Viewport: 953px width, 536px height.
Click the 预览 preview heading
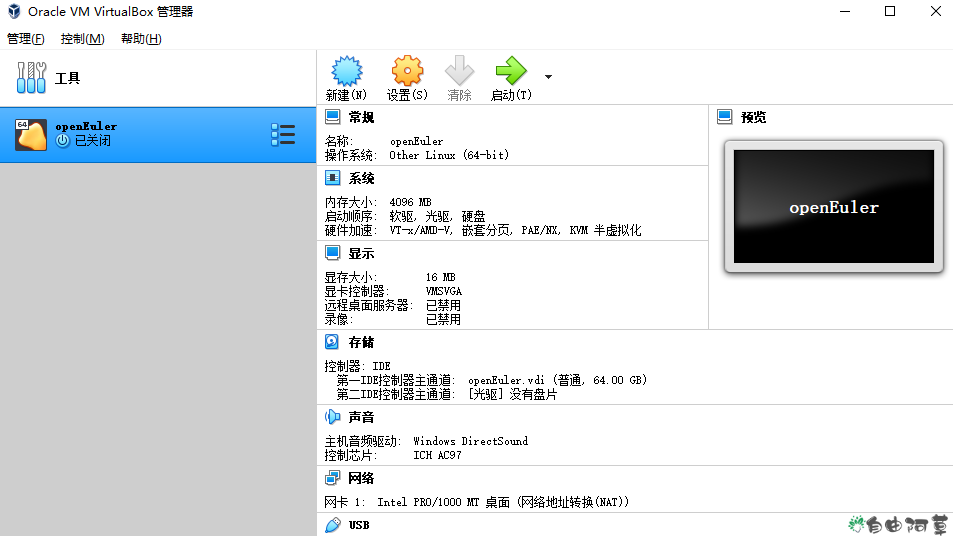pyautogui.click(x=754, y=117)
